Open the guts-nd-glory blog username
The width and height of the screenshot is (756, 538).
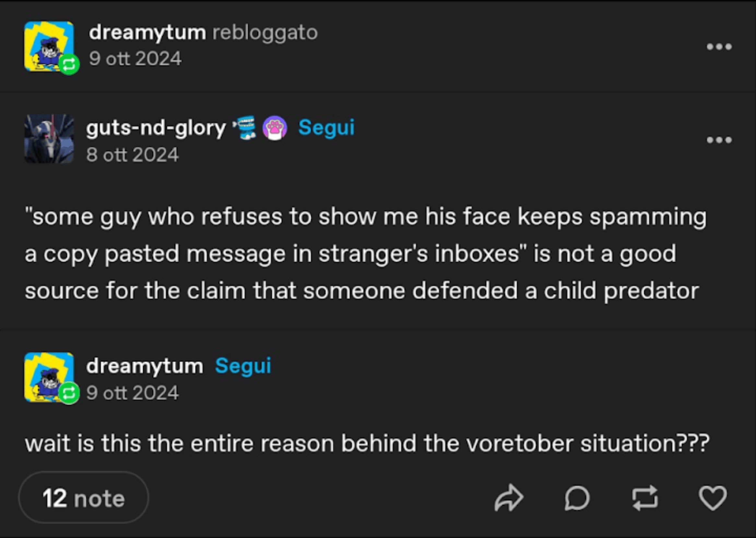(156, 128)
